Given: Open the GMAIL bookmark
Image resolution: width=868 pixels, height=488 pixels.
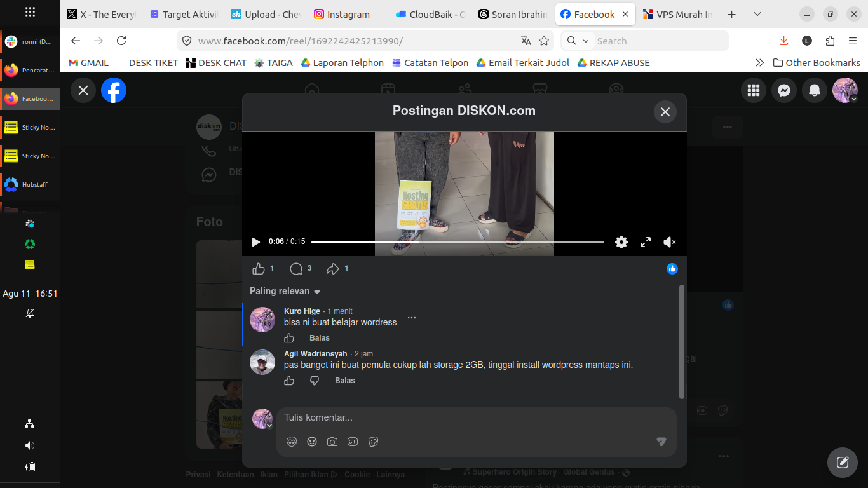Looking at the screenshot, I should [88, 63].
